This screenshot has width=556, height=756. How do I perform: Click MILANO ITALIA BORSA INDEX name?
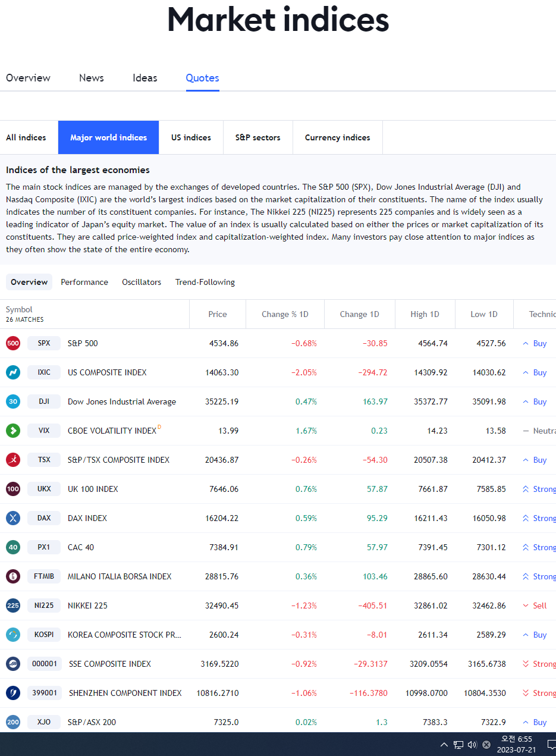(x=120, y=576)
